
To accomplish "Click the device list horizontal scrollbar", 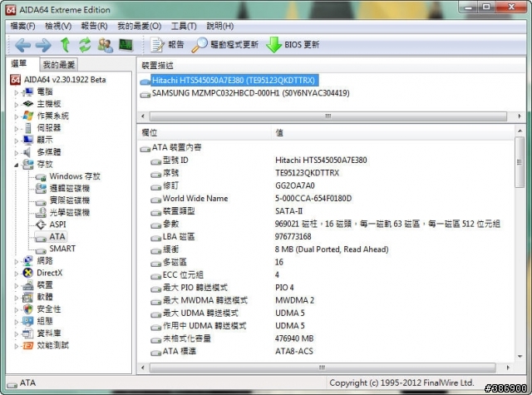I will point(328,116).
